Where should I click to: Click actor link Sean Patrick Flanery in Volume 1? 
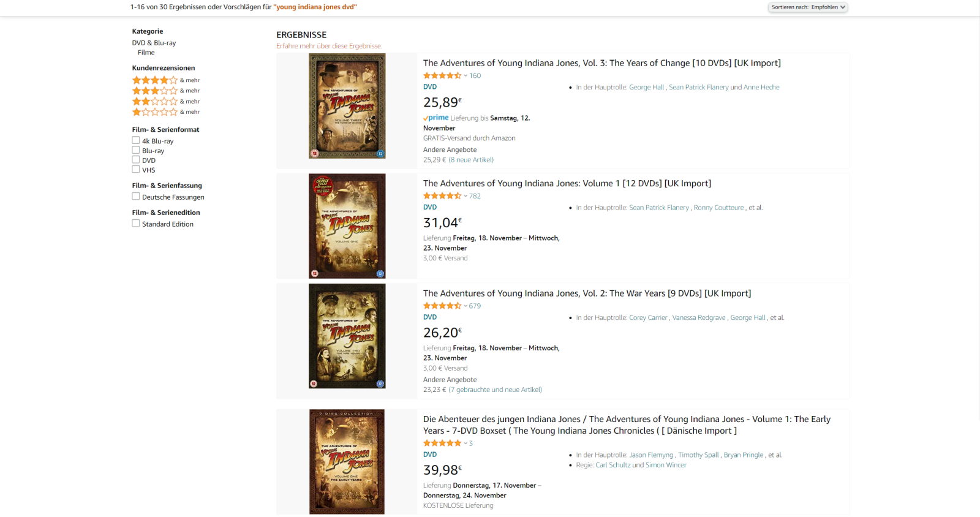659,208
